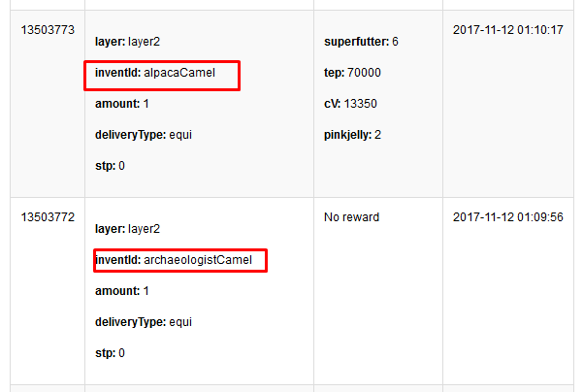This screenshot has height=392, width=583.
Task: Click the tep: 70000 reward
Action: [x=352, y=73]
